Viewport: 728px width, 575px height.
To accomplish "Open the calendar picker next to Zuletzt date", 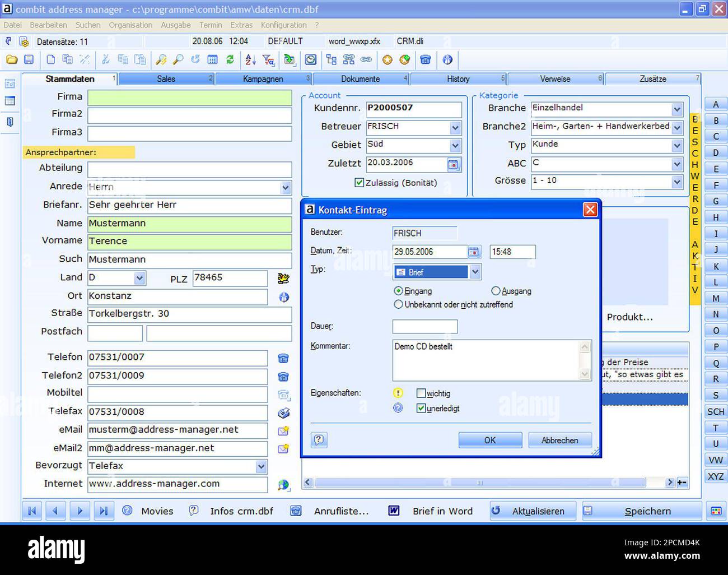I will click(453, 164).
